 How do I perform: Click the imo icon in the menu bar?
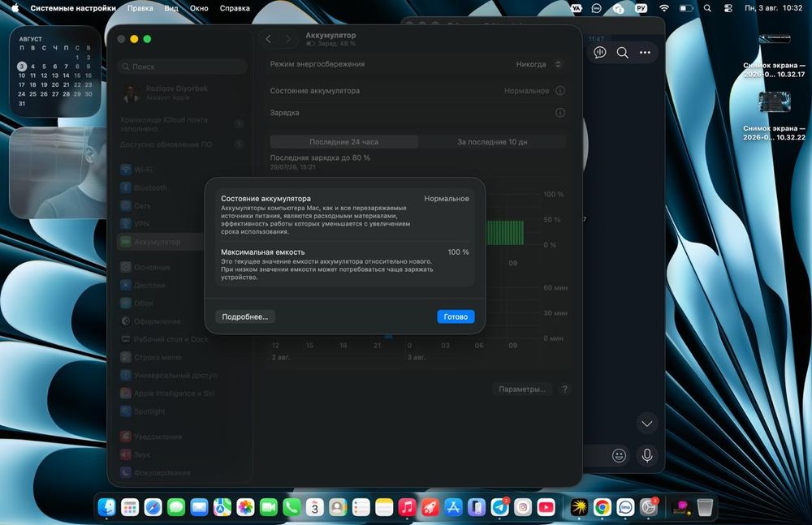click(x=597, y=8)
